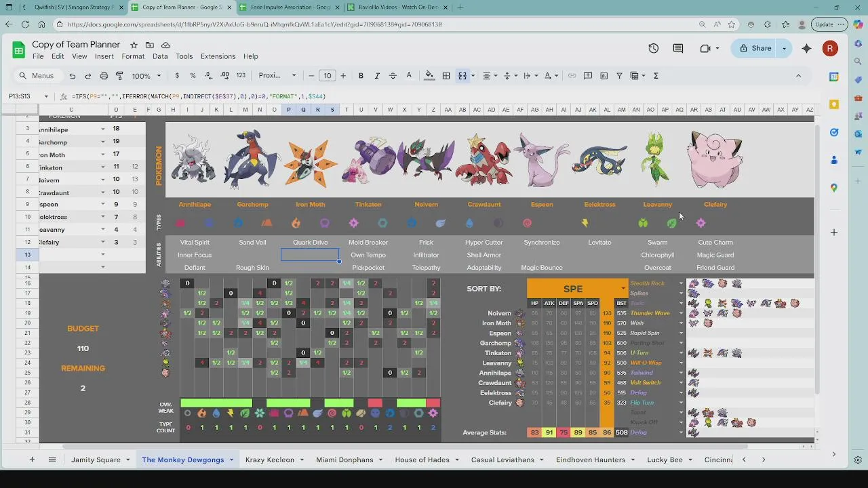Switch to Eindhoven Haunters sheet
Viewport: 868px width, 488px height.
click(x=590, y=460)
